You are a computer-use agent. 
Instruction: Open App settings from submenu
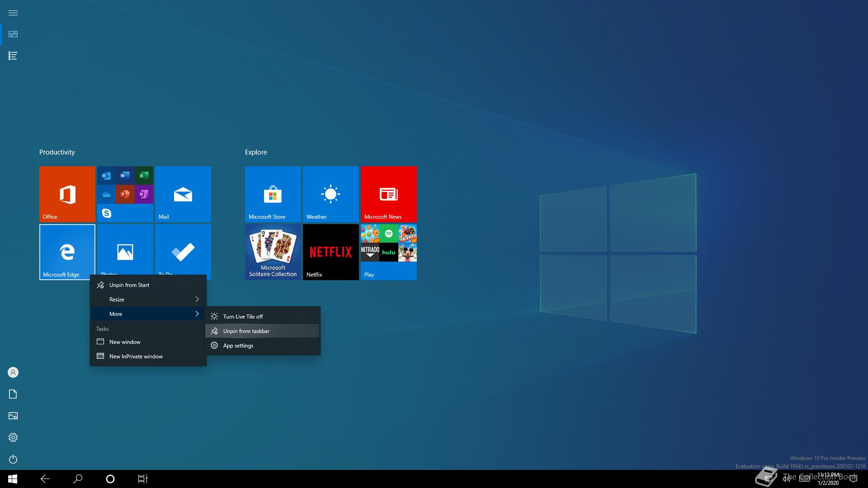click(262, 346)
